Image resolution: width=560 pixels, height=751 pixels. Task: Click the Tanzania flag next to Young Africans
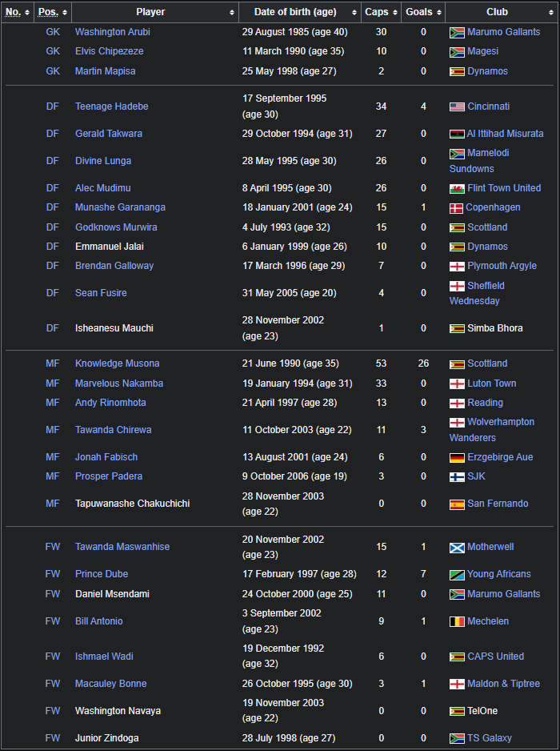[x=457, y=575]
